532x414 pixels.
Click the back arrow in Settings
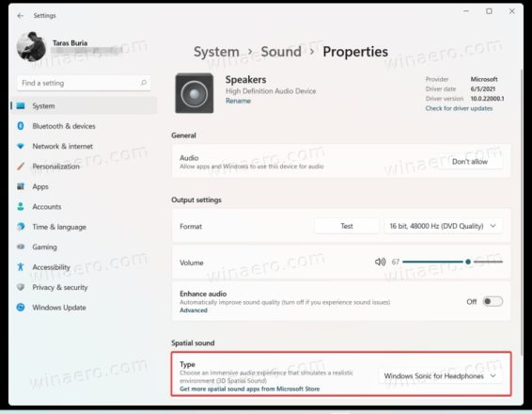[x=21, y=16]
